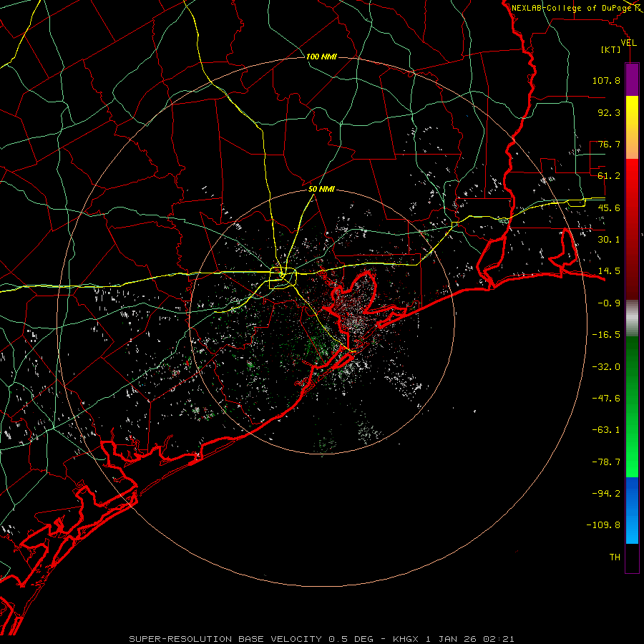Click the -109.8 velocity scale value

click(603, 525)
